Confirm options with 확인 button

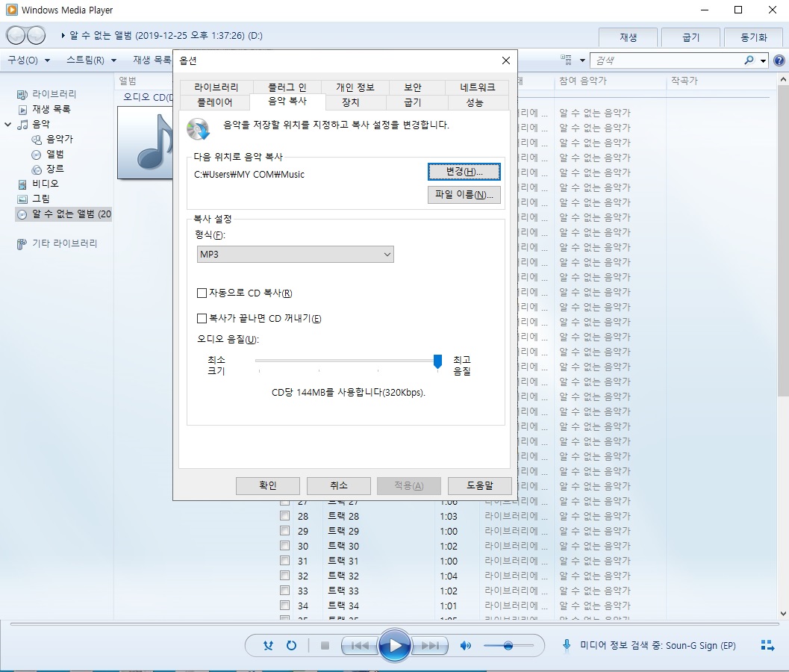coord(268,486)
